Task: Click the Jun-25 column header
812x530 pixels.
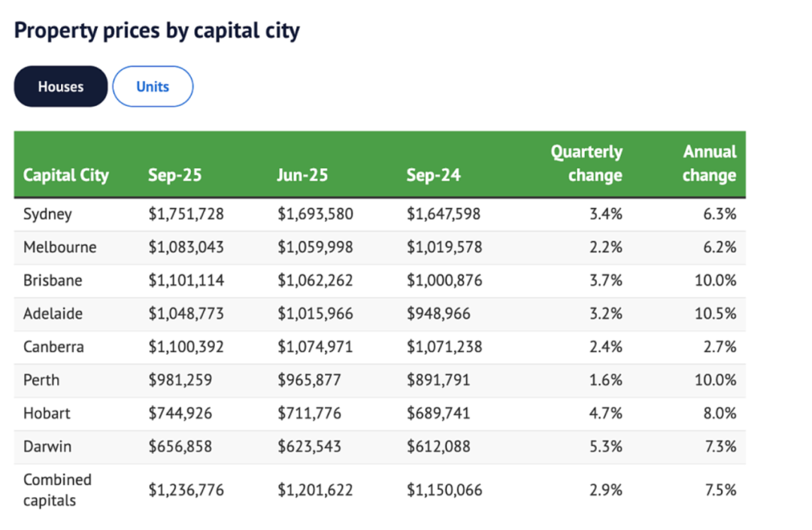Action: click(x=302, y=175)
